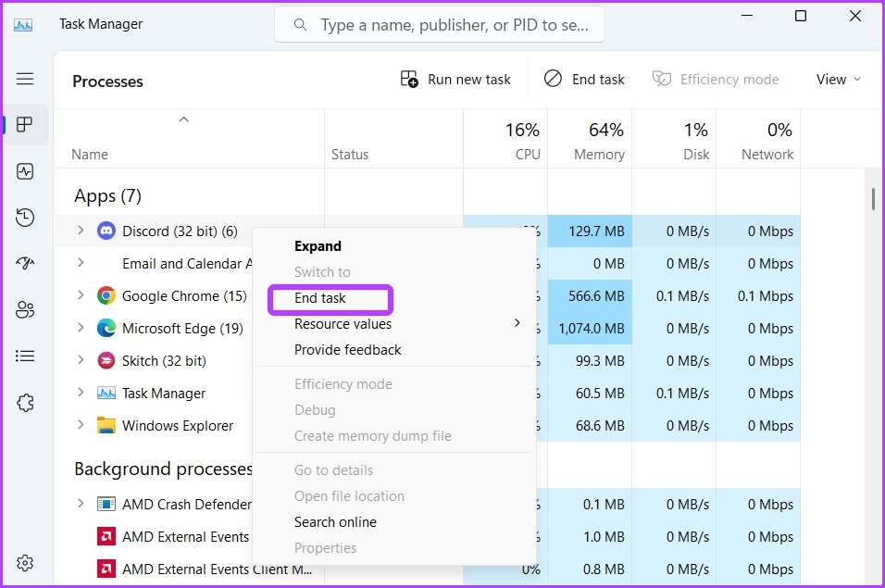
Task: Click the process search field
Action: point(440,25)
